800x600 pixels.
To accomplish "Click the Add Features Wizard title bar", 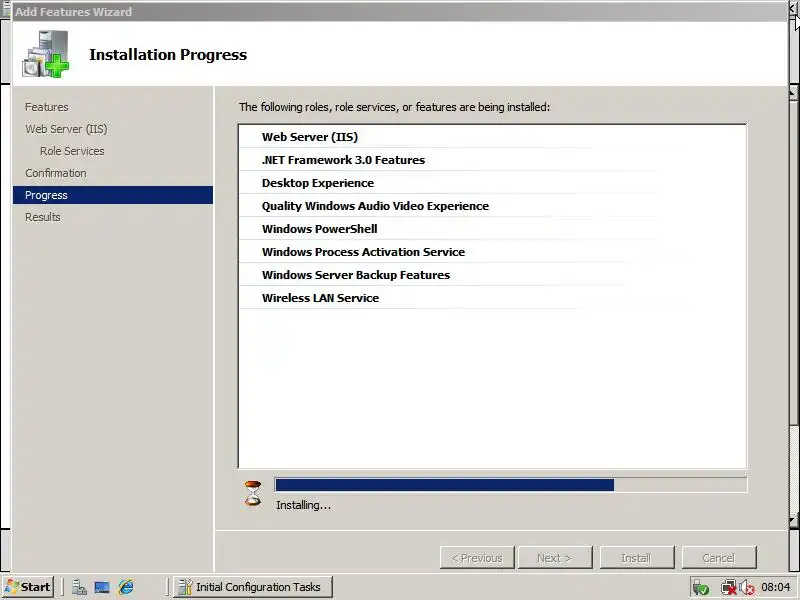I will click(398, 11).
